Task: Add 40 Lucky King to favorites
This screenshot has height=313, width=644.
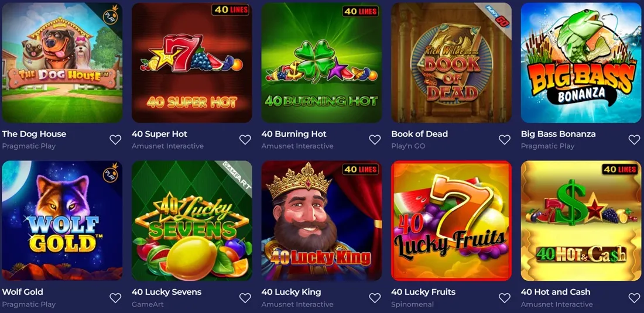Action: click(x=375, y=298)
